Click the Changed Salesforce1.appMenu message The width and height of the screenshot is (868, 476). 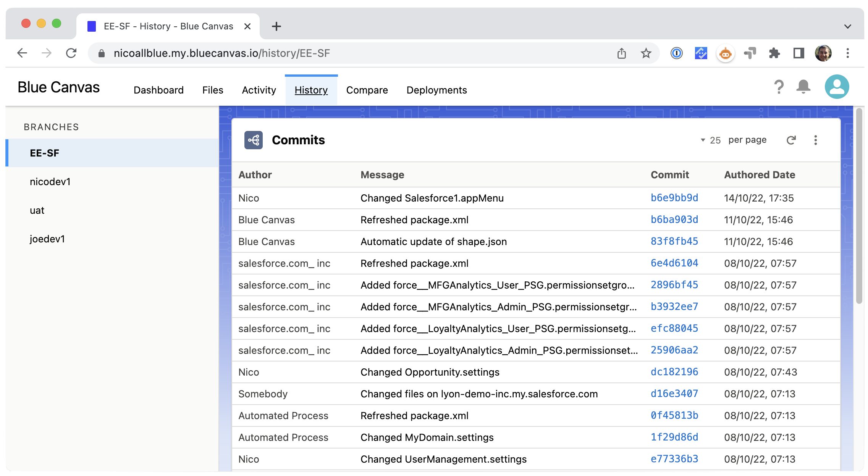point(432,198)
